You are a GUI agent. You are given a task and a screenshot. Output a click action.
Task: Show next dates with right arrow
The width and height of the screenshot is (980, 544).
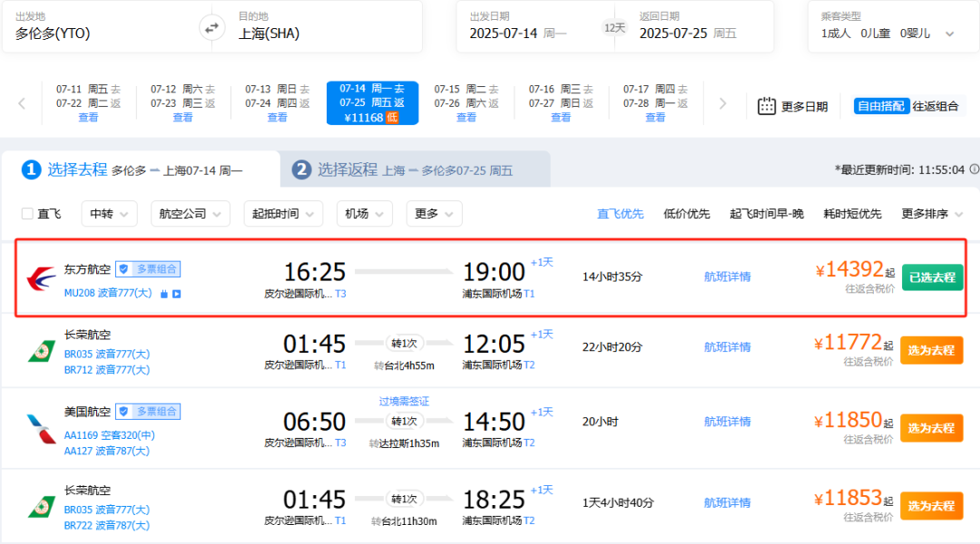click(x=722, y=103)
